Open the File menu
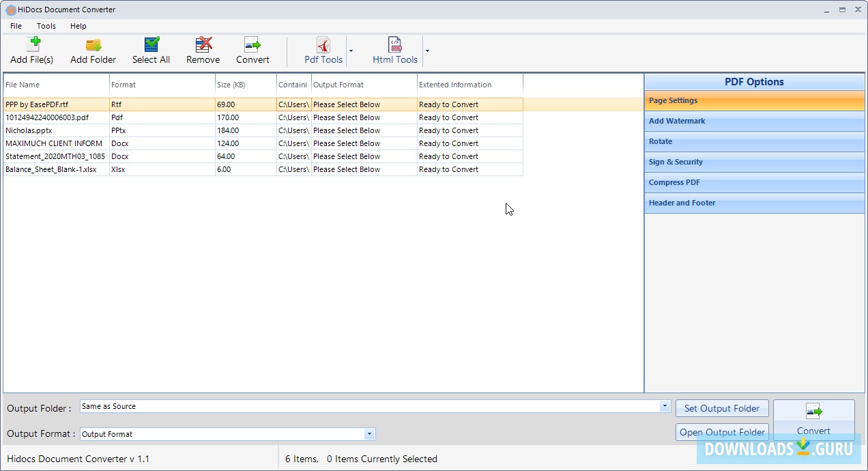Image resolution: width=868 pixels, height=471 pixels. pyautogui.click(x=16, y=26)
